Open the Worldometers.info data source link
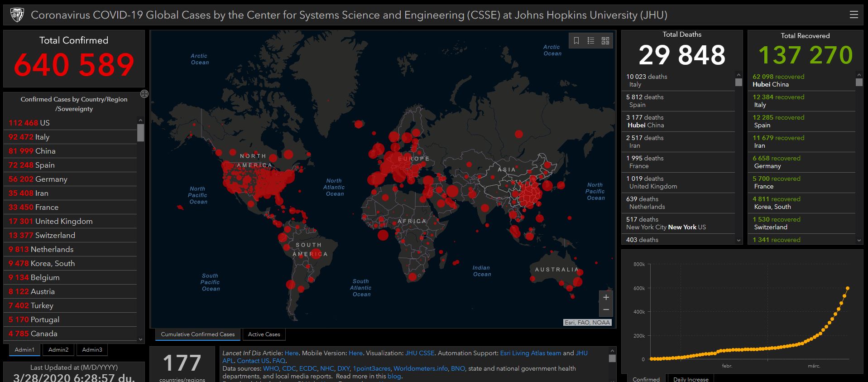Viewport: 868px width, 382px height. point(420,368)
